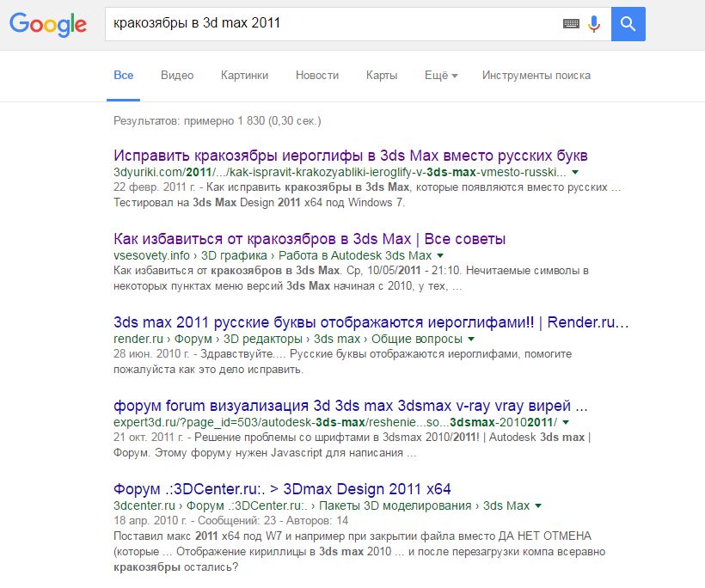This screenshot has width=705, height=588.
Task: Click the 3dcenter.ru breadcrumb path text
Action: pos(322,505)
